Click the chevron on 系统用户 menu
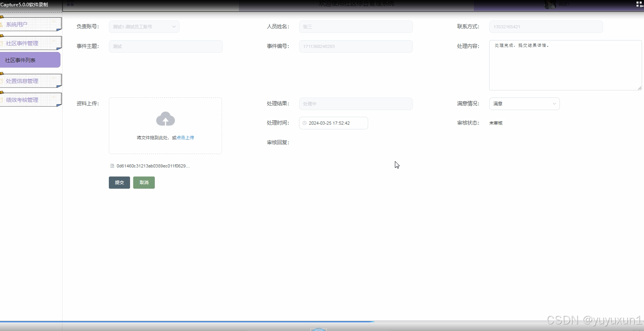 pyautogui.click(x=54, y=22)
